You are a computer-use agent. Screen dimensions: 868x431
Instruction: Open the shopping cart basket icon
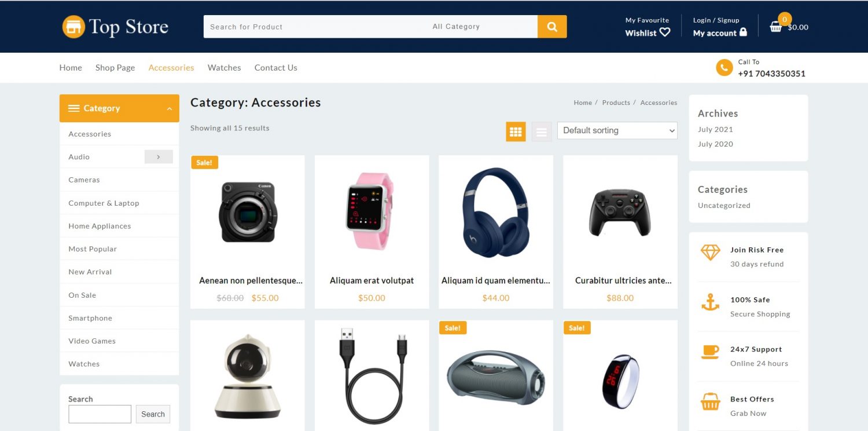(775, 27)
